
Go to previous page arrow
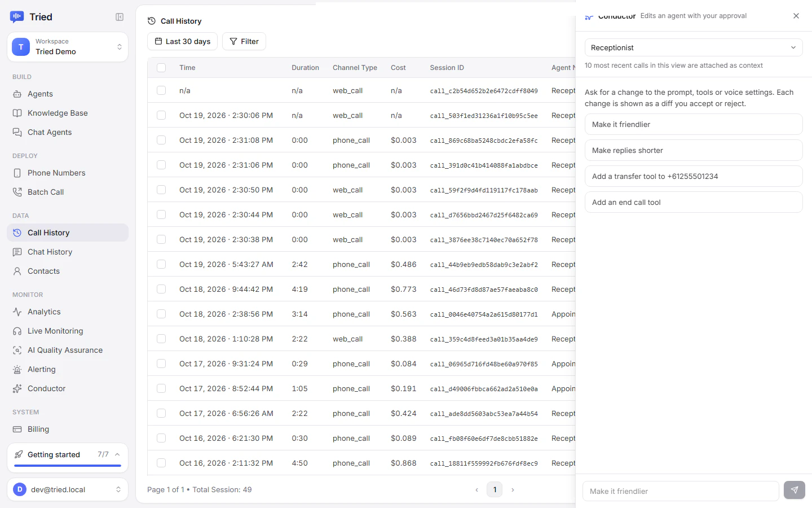click(x=476, y=490)
